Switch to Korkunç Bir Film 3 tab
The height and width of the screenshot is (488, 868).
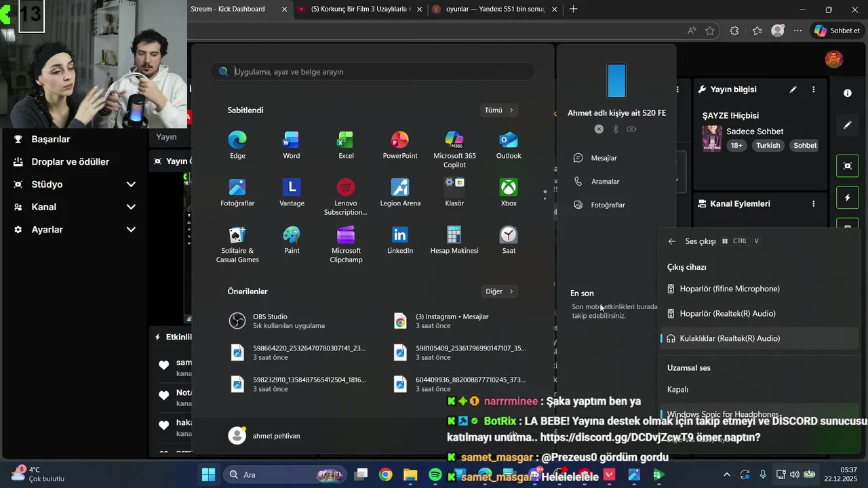point(361,9)
